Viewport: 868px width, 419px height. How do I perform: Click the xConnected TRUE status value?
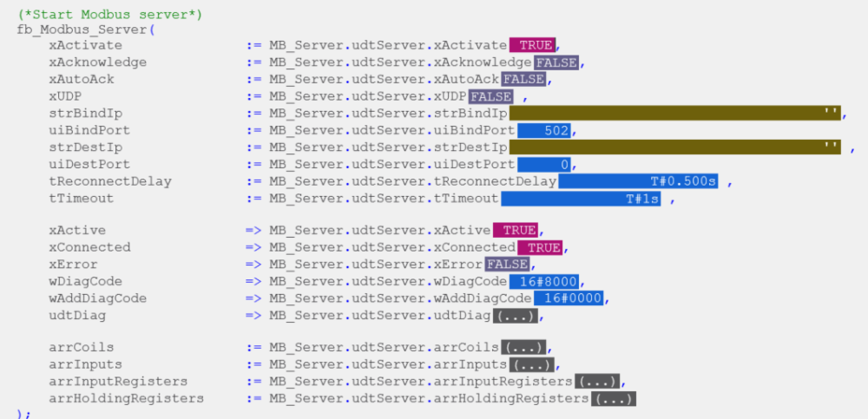coord(540,247)
